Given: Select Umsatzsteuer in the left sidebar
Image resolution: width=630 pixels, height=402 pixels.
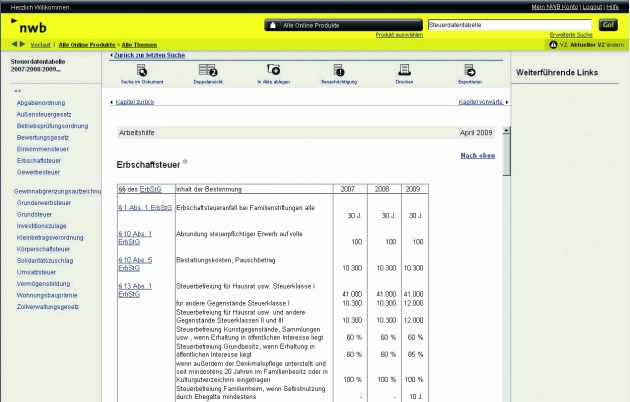Looking at the screenshot, I should coord(35,270).
